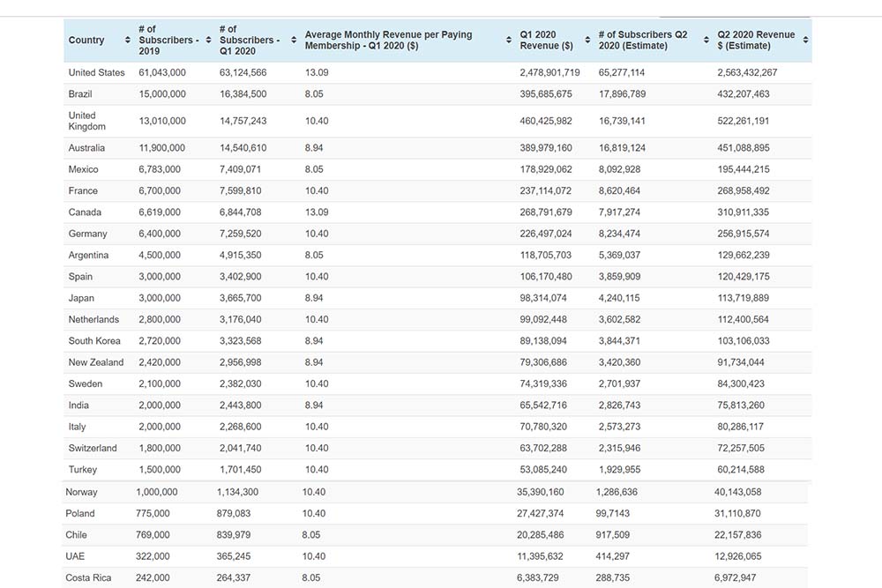Select the Poland country cell
The image size is (882, 588).
[80, 513]
